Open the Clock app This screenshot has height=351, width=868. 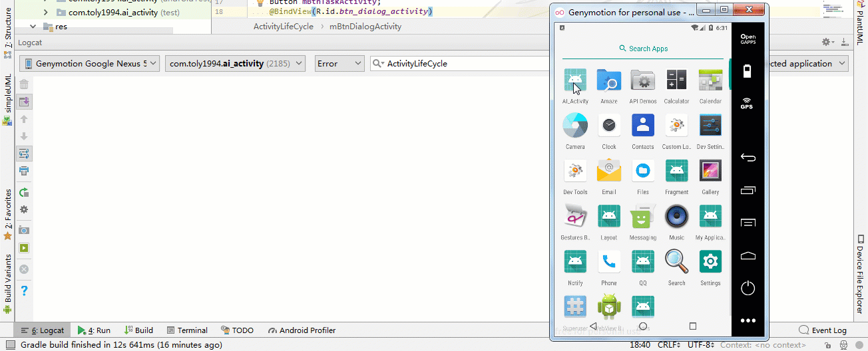point(608,126)
